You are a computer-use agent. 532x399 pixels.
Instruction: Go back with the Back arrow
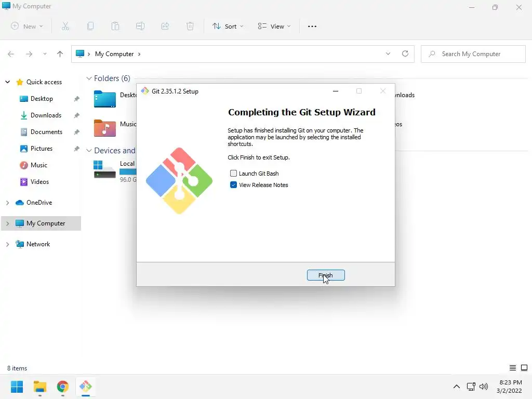[x=11, y=54]
